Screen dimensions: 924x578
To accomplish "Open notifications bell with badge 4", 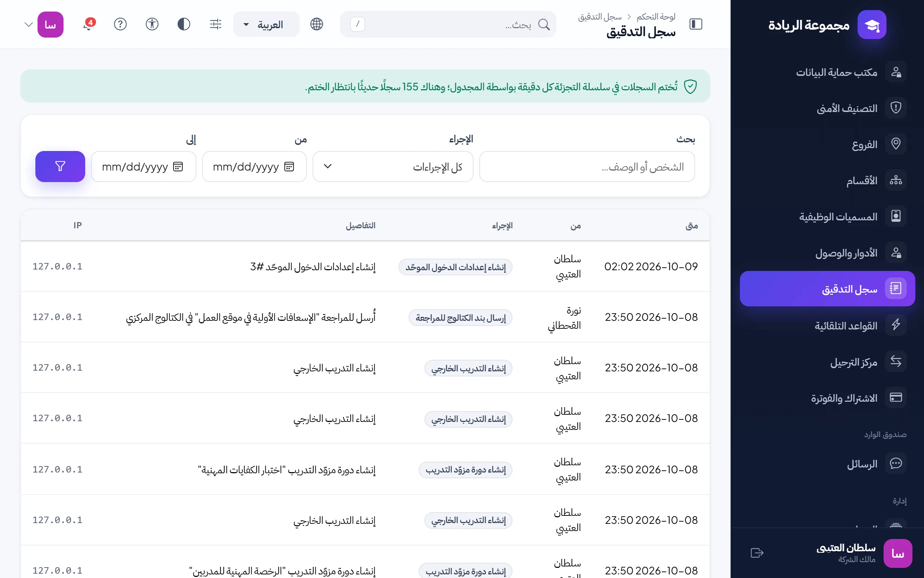I will pyautogui.click(x=88, y=24).
